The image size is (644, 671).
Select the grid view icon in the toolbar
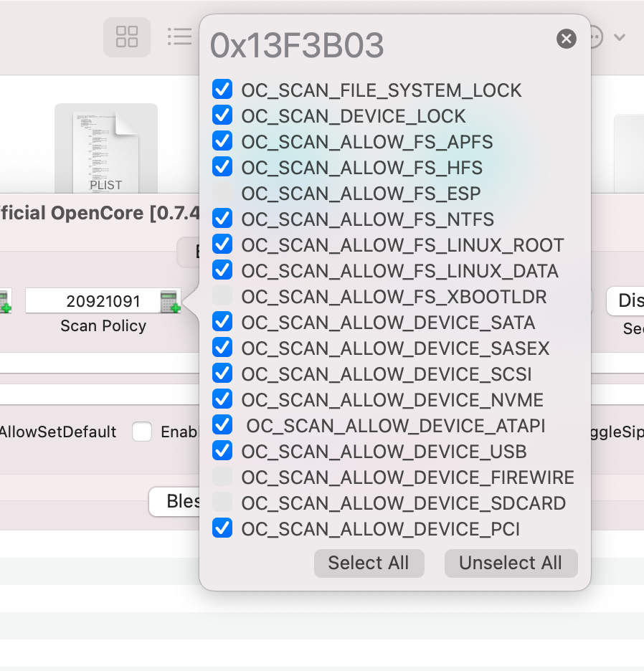point(127,37)
